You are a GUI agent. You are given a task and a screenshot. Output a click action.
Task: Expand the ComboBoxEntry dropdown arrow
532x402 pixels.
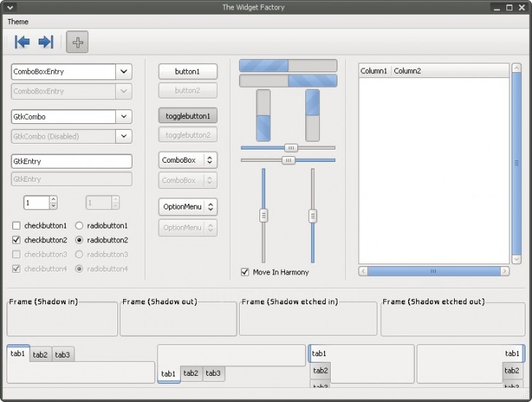[124, 71]
